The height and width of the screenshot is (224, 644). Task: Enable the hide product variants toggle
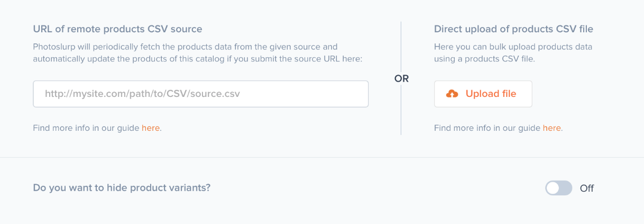(x=558, y=188)
